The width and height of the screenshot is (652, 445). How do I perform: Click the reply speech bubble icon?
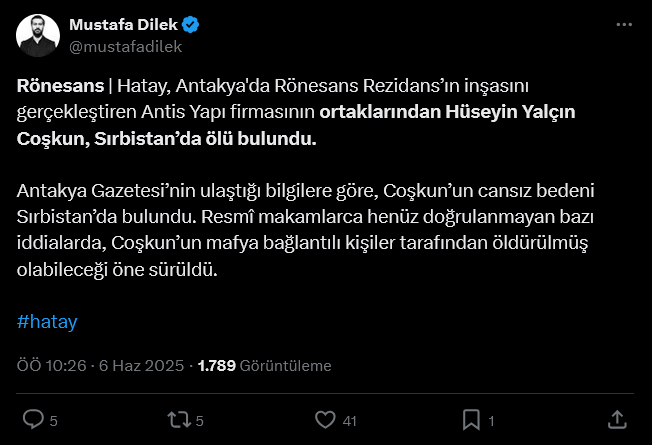pos(33,419)
